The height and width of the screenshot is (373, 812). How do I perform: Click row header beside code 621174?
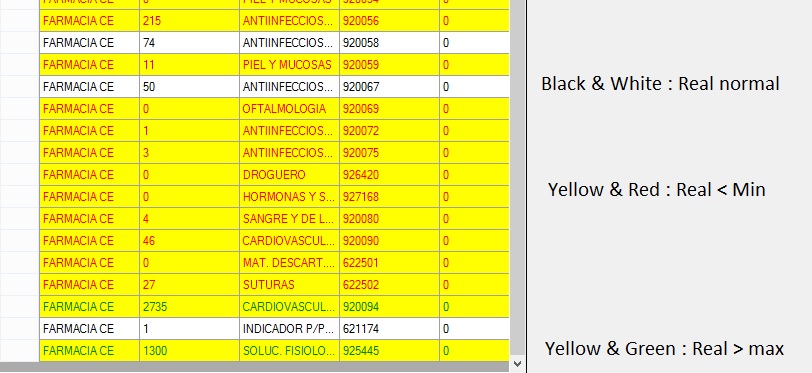20,329
